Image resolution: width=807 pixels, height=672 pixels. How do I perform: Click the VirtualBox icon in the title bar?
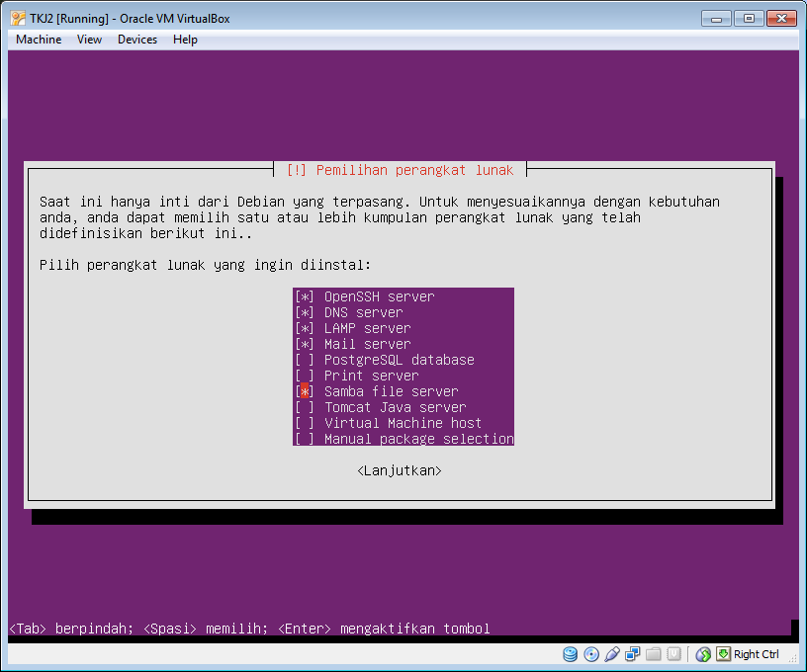15,17
